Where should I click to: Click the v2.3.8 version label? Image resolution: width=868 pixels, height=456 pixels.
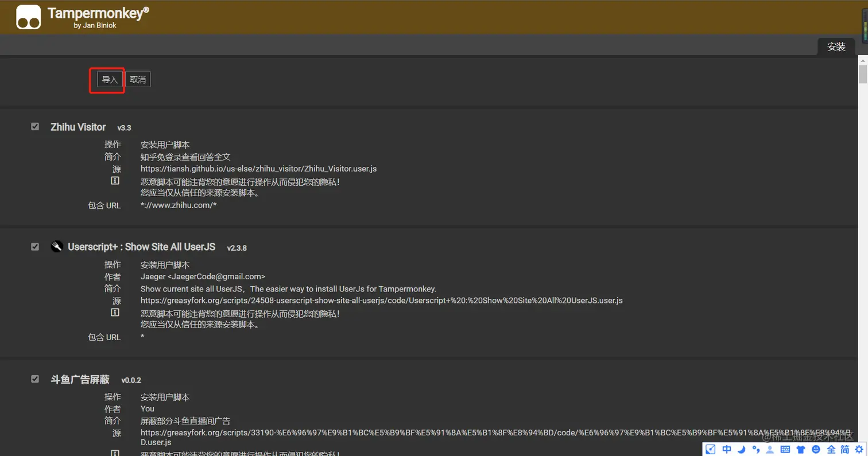click(237, 248)
